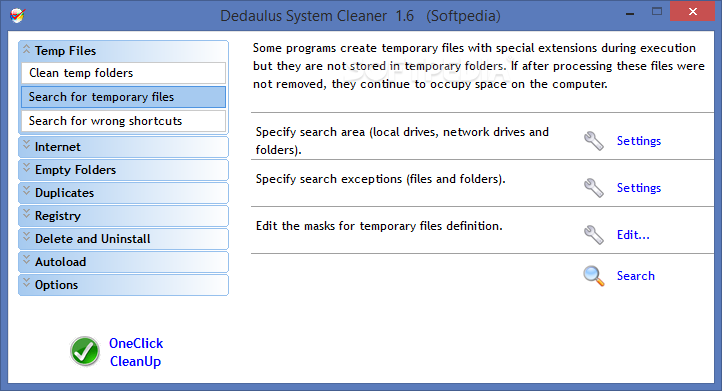Select Search for wrong shortcuts item
The image size is (722, 391).
point(123,121)
